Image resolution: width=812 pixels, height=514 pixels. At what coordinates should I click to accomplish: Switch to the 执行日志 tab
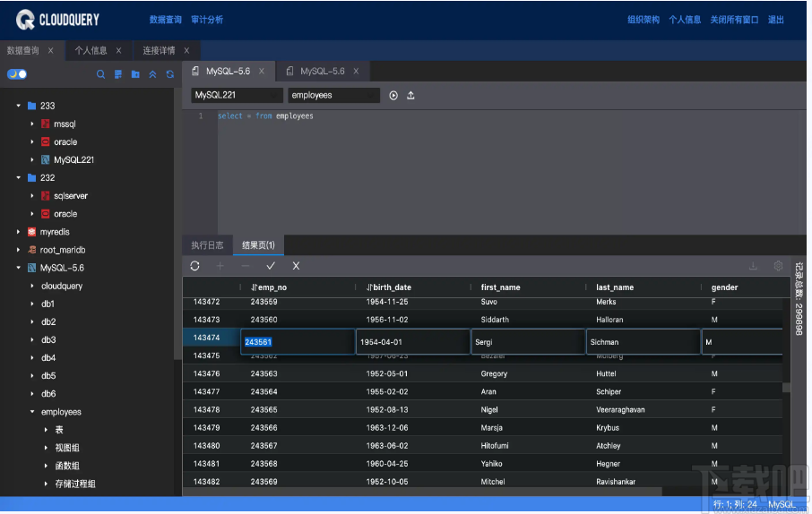pos(207,245)
